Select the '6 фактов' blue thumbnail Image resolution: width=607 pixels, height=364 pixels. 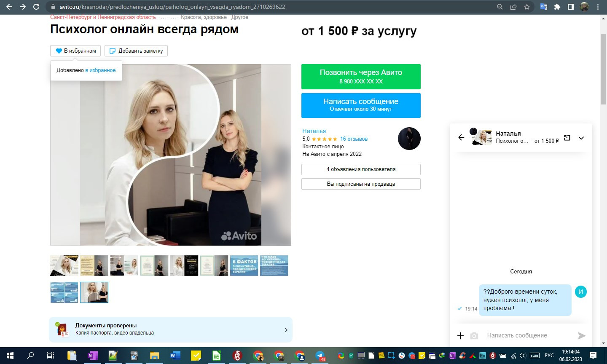click(x=244, y=265)
